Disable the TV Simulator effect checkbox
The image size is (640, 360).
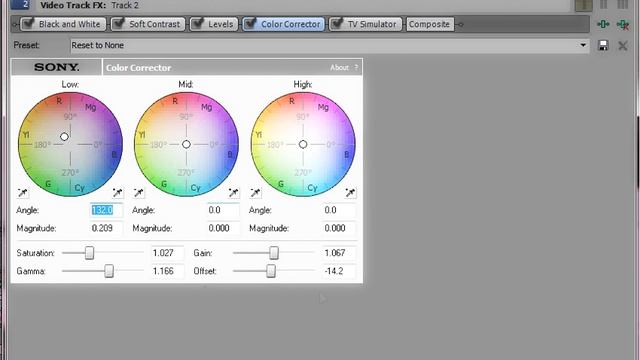pyautogui.click(x=337, y=24)
